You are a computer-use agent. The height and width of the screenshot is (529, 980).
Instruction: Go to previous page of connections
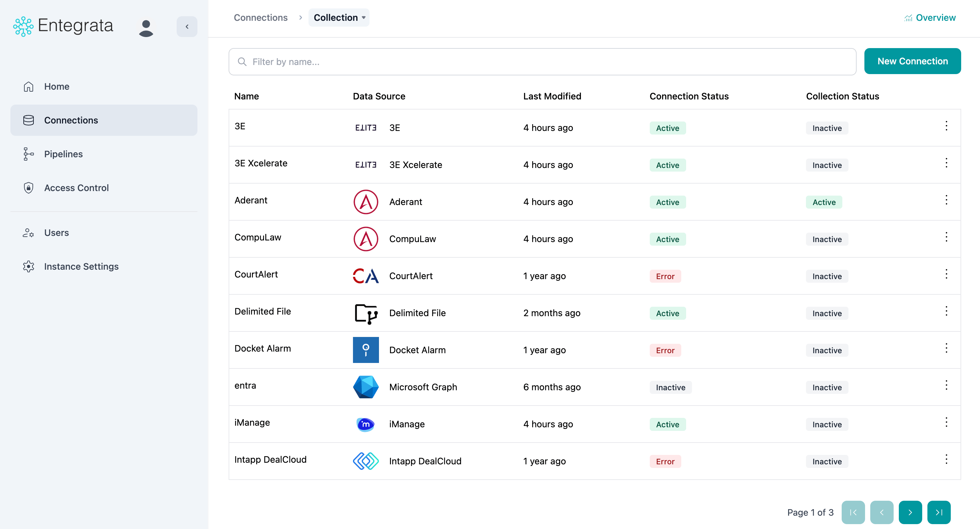882,513
